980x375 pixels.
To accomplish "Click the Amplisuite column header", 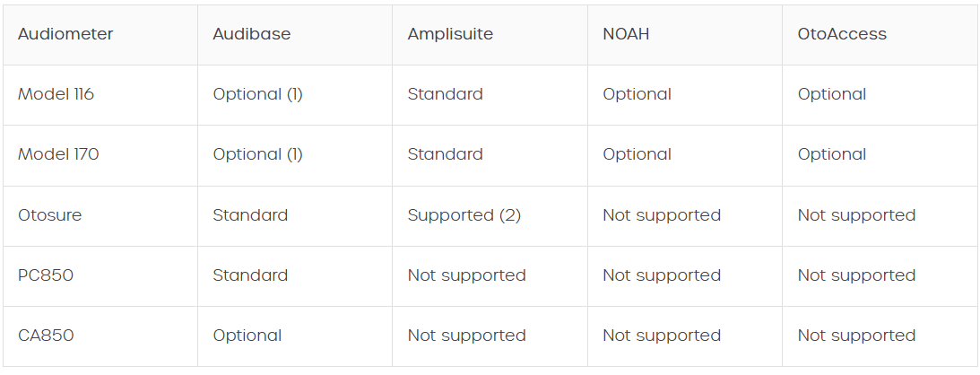I will tap(450, 34).
